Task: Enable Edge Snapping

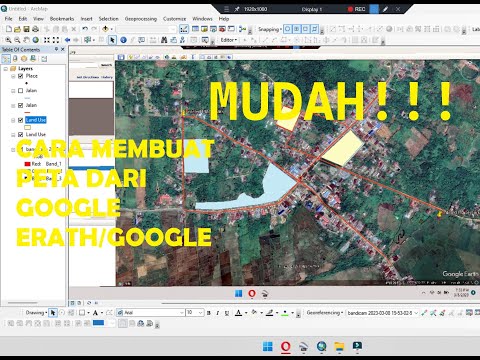Action: 315,29
